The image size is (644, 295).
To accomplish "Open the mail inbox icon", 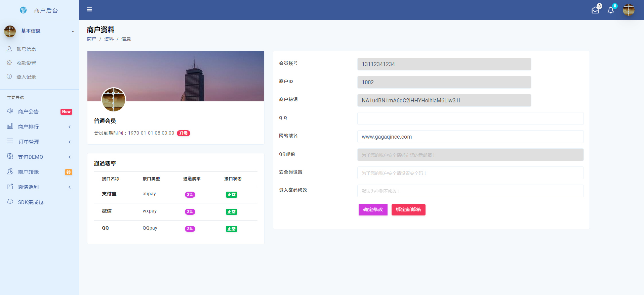I will [x=595, y=10].
